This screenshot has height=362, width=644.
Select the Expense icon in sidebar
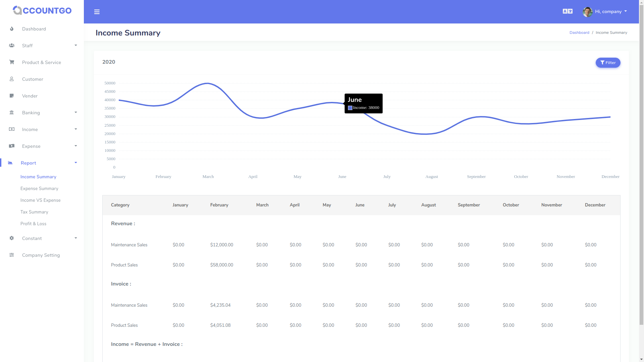(x=12, y=146)
